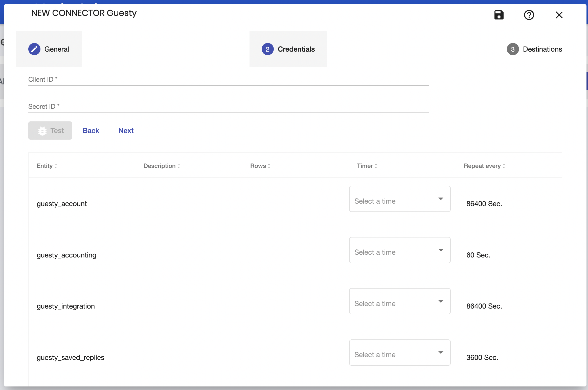This screenshot has height=390, width=588.
Task: Focus the Secret ID input field
Action: coord(229,107)
